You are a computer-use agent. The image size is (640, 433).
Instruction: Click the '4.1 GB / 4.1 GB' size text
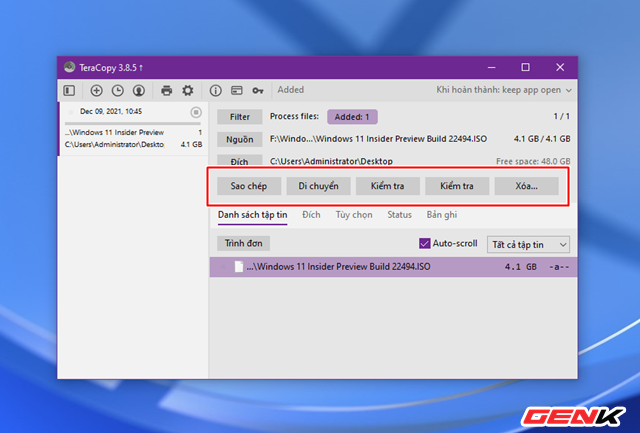click(542, 139)
